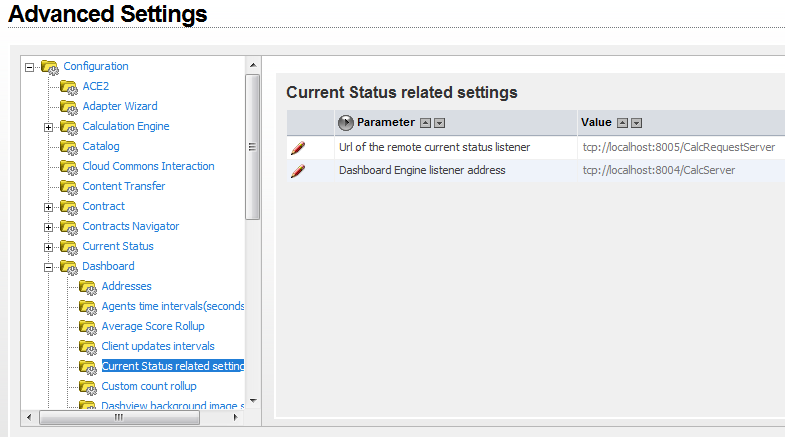Select Cloud Commons Interaction in tree

(x=148, y=166)
